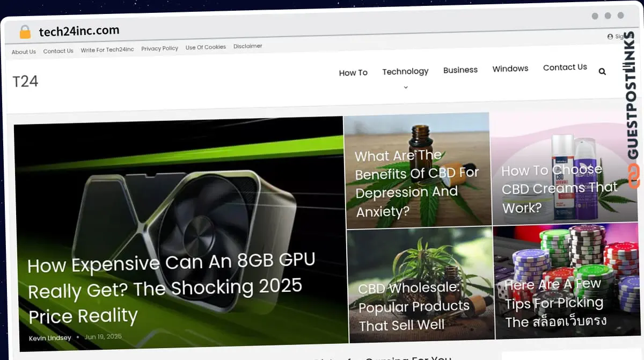This screenshot has height=360, width=644.
Task: Open author Kevin Lindsey's page
Action: click(x=50, y=338)
